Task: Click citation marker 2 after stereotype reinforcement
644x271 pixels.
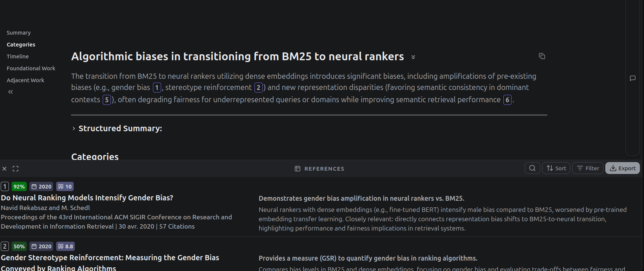Action: (x=259, y=88)
